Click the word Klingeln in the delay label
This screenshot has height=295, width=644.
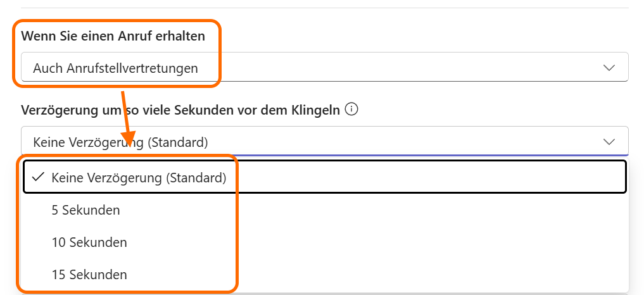317,110
